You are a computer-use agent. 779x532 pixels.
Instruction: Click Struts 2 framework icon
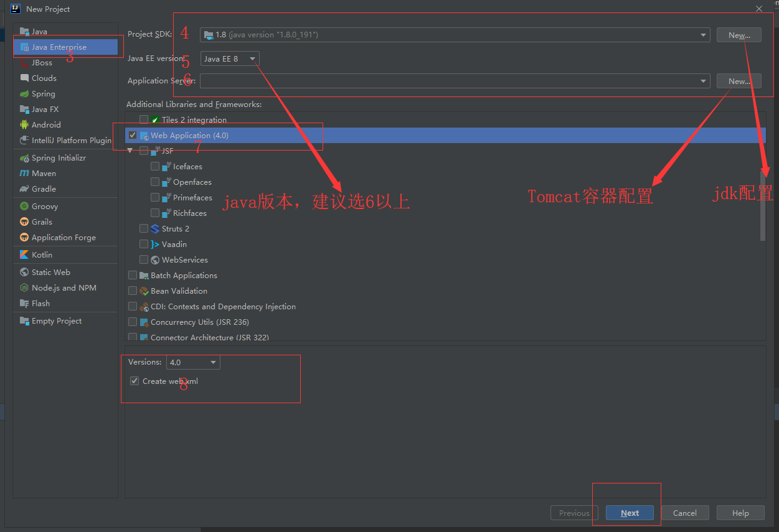[155, 228]
